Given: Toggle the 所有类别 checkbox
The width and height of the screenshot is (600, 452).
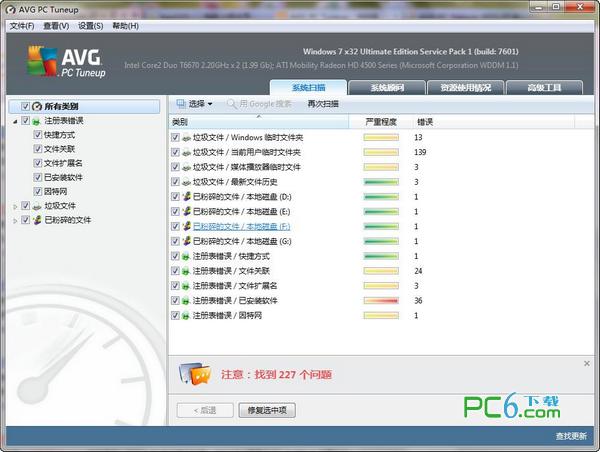Looking at the screenshot, I should pos(25,106).
